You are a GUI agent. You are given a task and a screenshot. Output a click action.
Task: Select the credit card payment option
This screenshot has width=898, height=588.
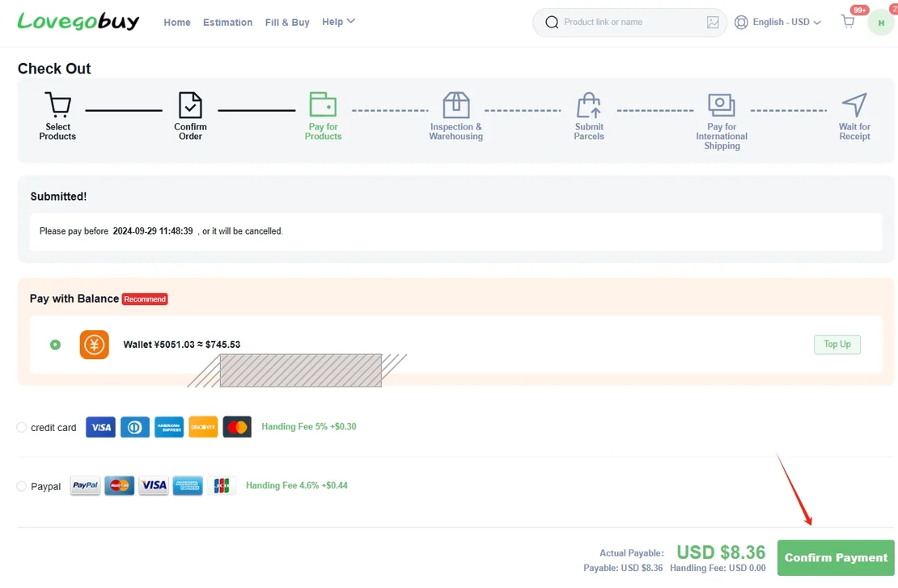tap(21, 427)
